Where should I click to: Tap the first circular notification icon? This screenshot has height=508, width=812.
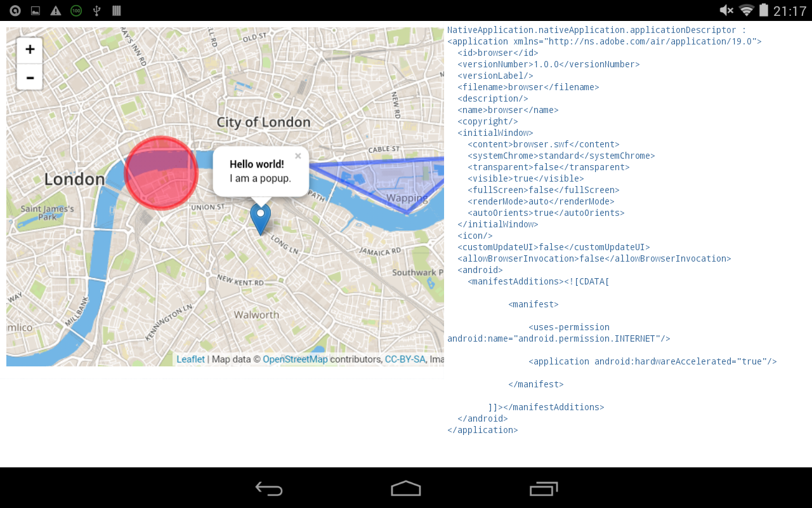(15, 11)
